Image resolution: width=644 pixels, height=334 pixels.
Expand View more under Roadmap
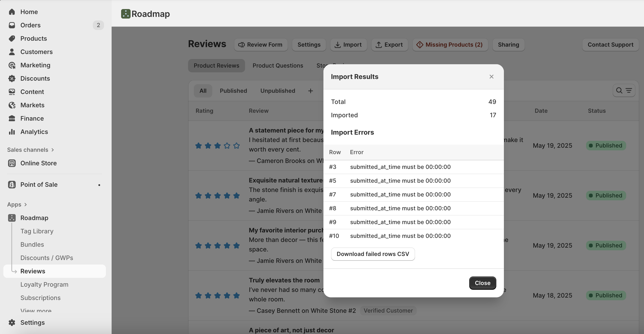(x=36, y=310)
